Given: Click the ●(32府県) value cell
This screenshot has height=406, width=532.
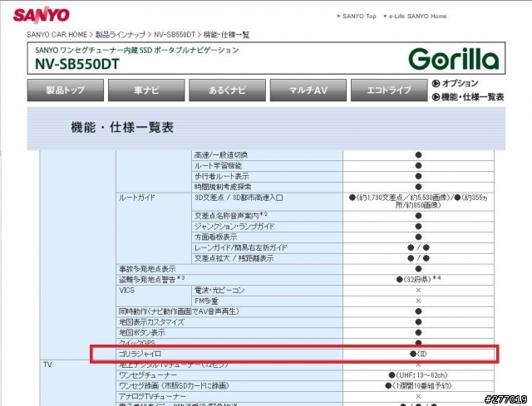Looking at the screenshot, I should 418,280.
